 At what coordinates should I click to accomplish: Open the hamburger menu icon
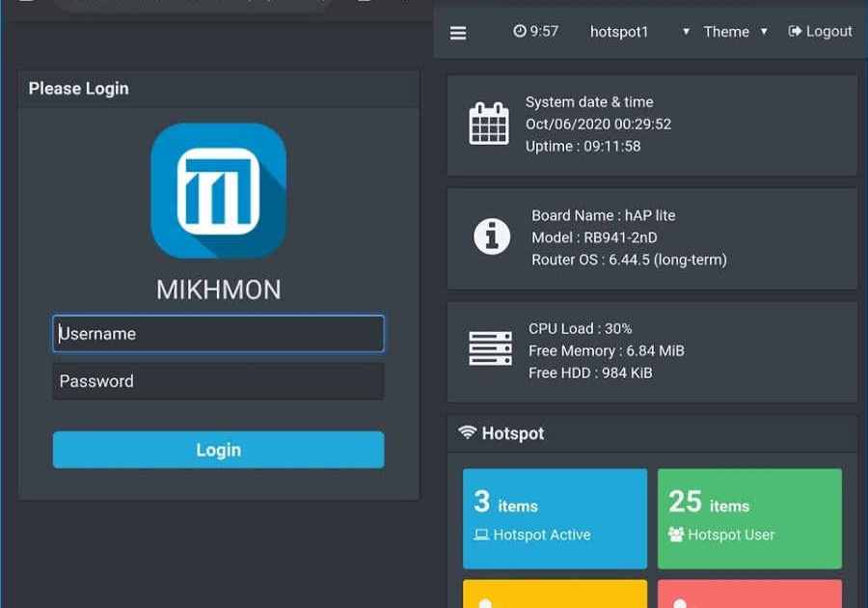coord(458,33)
